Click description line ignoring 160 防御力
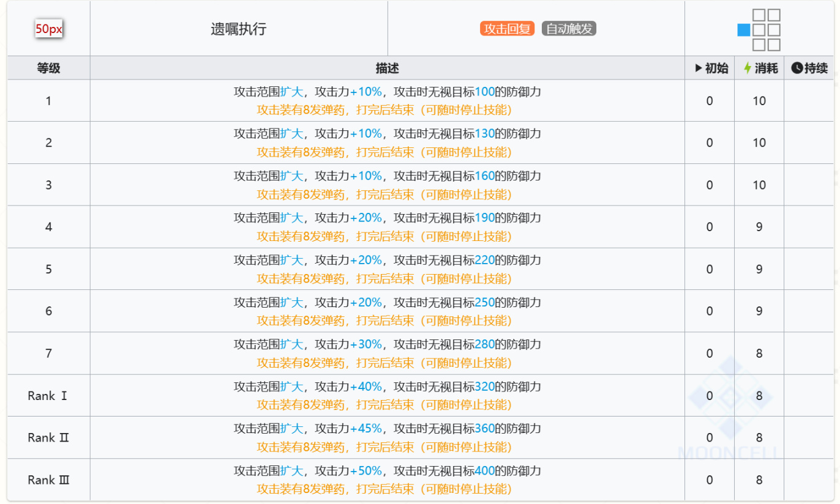 pos(388,176)
